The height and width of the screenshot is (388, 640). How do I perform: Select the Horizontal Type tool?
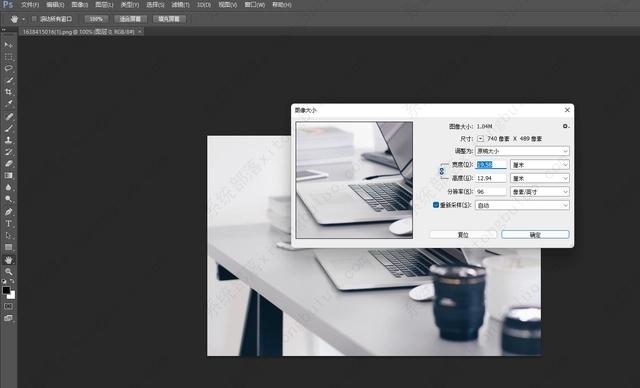click(8, 224)
